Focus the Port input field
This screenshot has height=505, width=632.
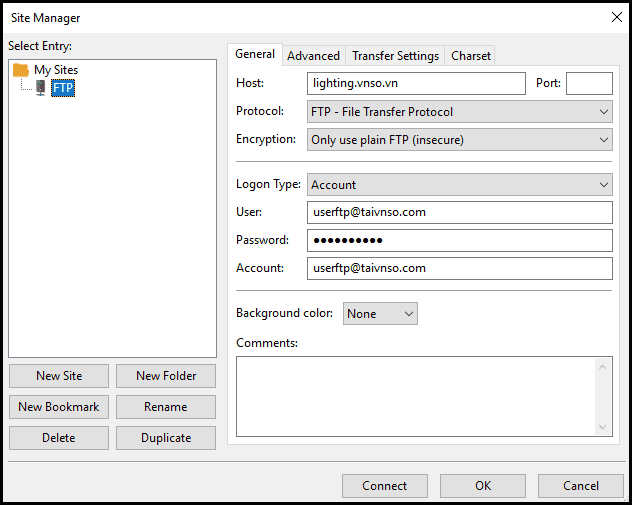[x=589, y=83]
